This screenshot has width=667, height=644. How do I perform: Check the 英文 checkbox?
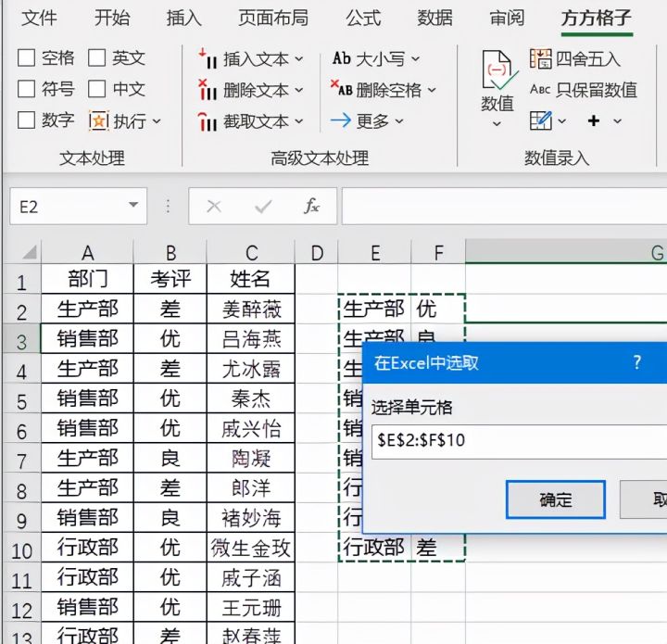pyautogui.click(x=96, y=57)
